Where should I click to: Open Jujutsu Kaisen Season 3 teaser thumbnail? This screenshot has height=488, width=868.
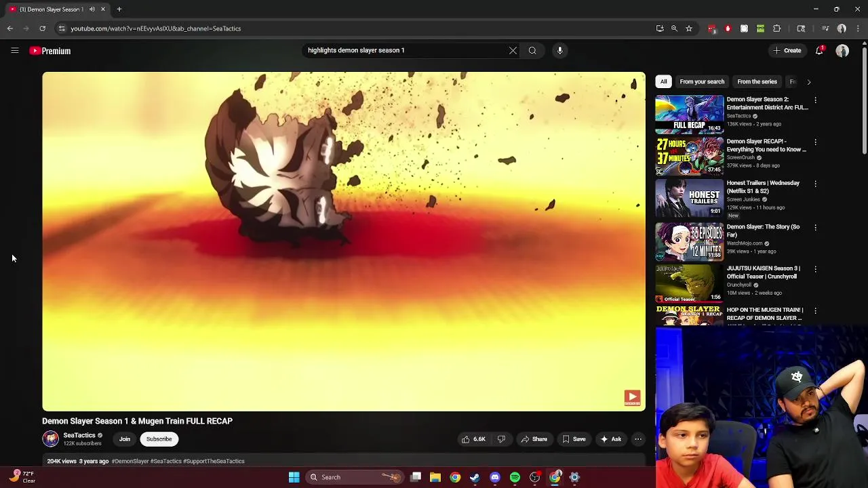[x=690, y=283]
